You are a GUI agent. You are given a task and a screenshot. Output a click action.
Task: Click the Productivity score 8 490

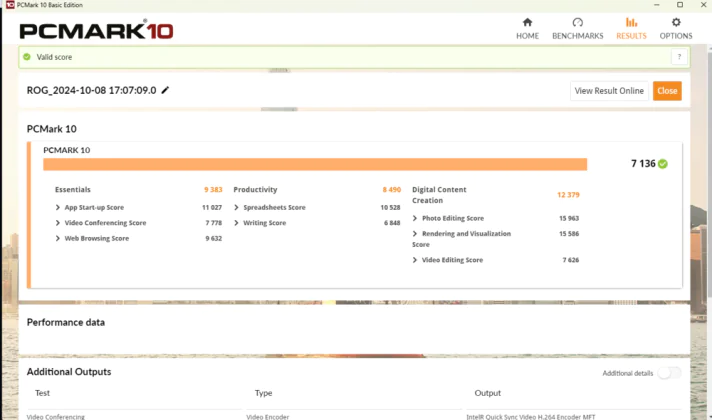click(391, 190)
